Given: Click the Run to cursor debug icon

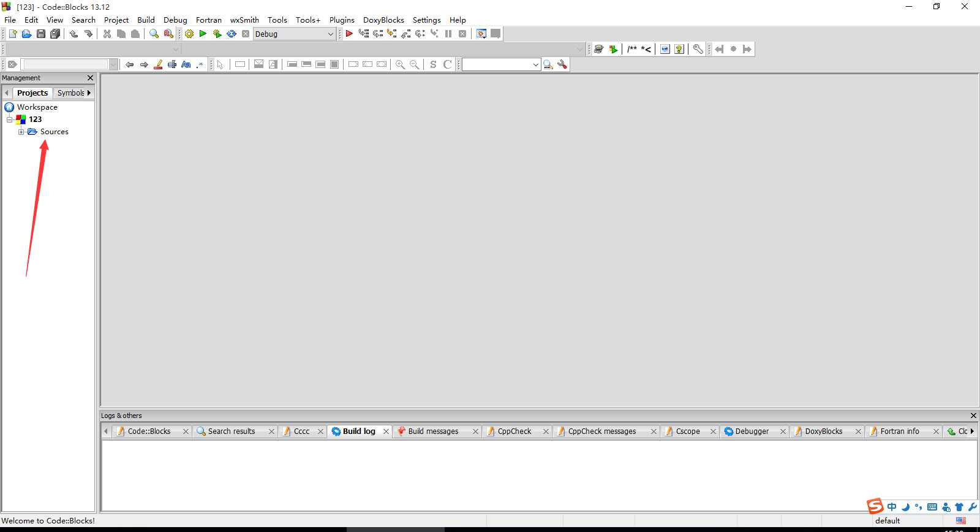Looking at the screenshot, I should pos(364,34).
